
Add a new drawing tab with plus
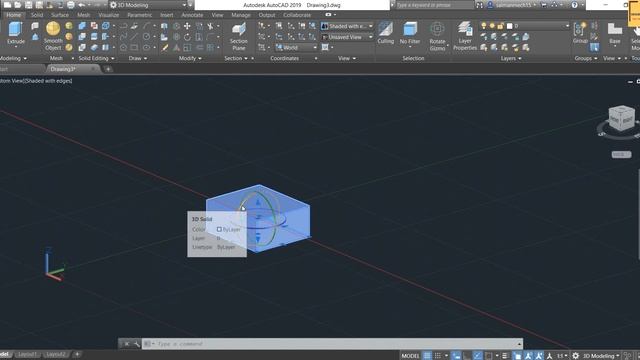point(108,69)
